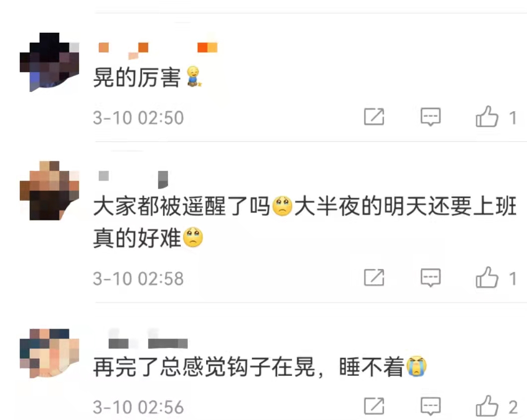527x420 pixels.
Task: Forward the comment posted at 3-10 02:58
Action: [x=374, y=278]
